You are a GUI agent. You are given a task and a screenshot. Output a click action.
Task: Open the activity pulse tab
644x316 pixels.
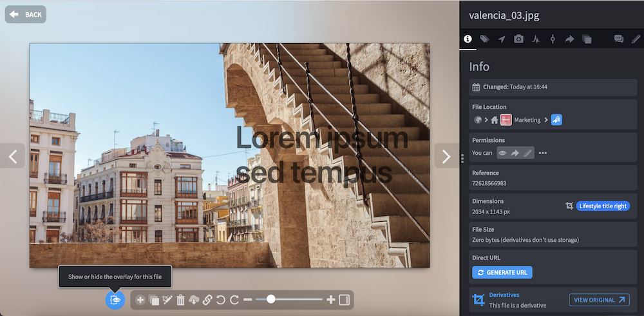tap(536, 39)
